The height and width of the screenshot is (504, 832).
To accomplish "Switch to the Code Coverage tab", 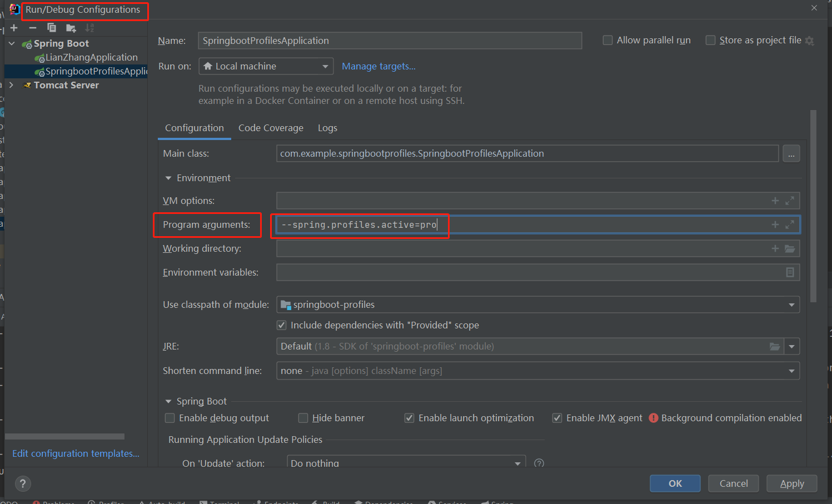I will coord(271,128).
